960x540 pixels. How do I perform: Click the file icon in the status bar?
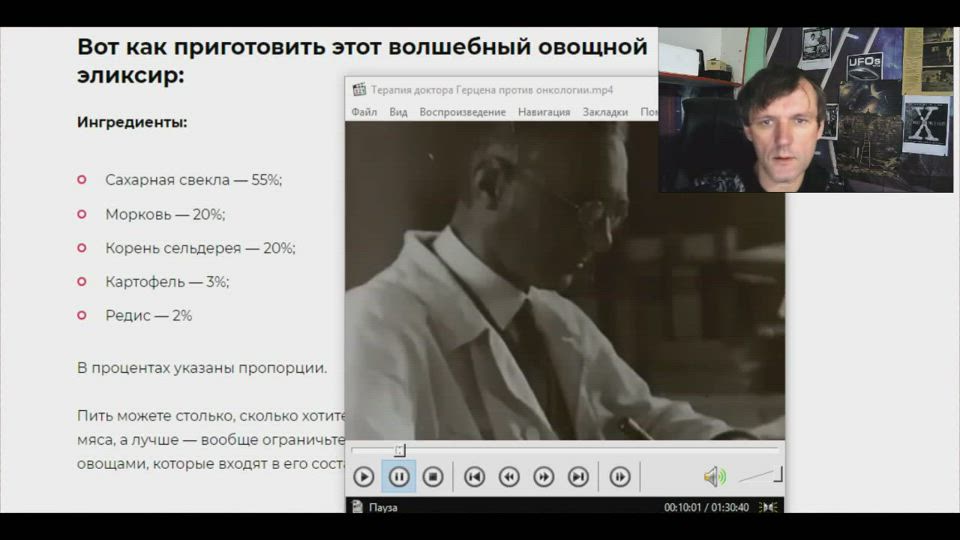pyautogui.click(x=357, y=507)
